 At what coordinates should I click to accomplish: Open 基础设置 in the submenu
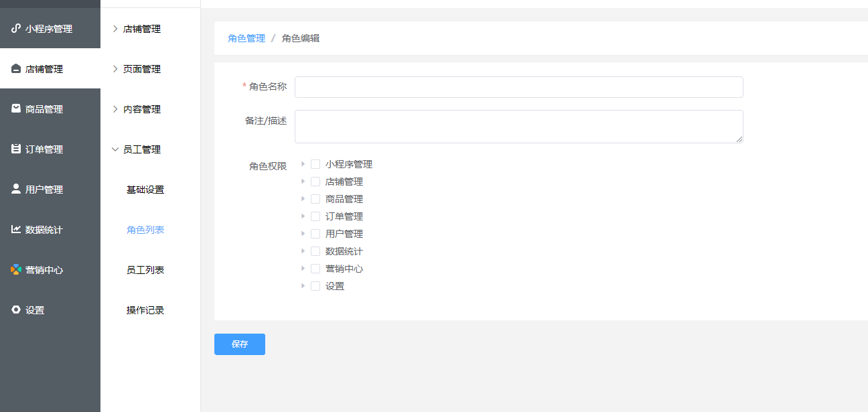[145, 190]
